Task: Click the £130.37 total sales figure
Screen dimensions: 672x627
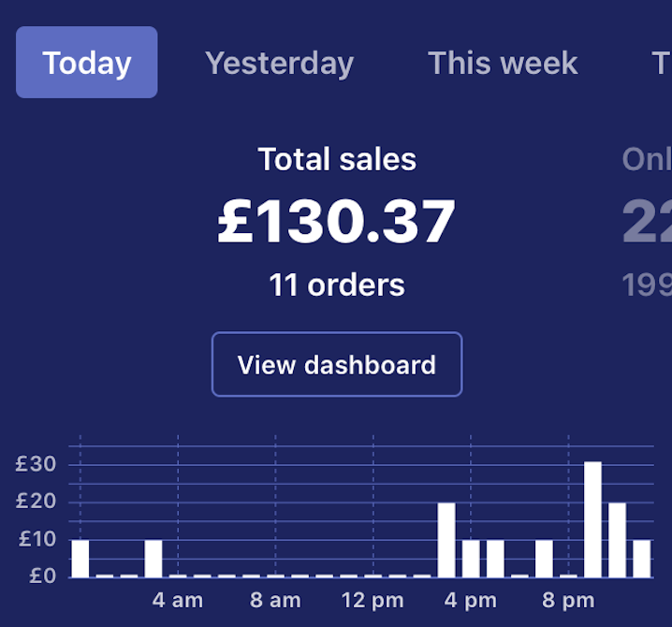Action: (x=337, y=222)
